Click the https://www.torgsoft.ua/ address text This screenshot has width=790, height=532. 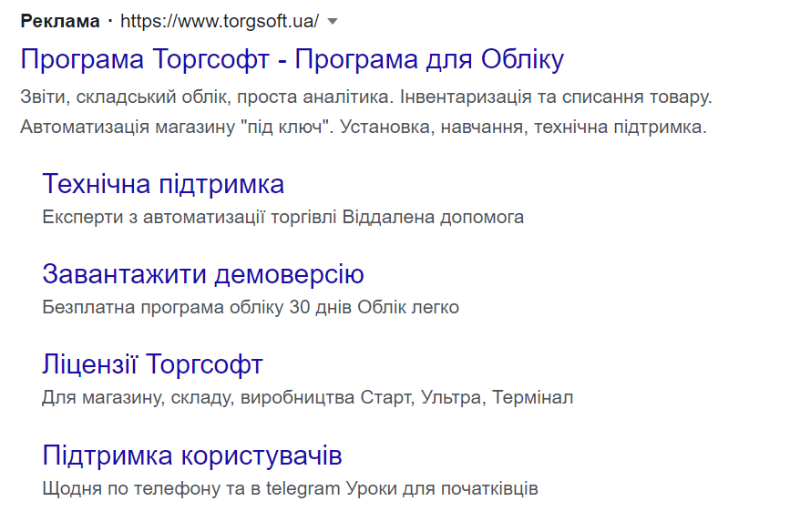(x=220, y=21)
